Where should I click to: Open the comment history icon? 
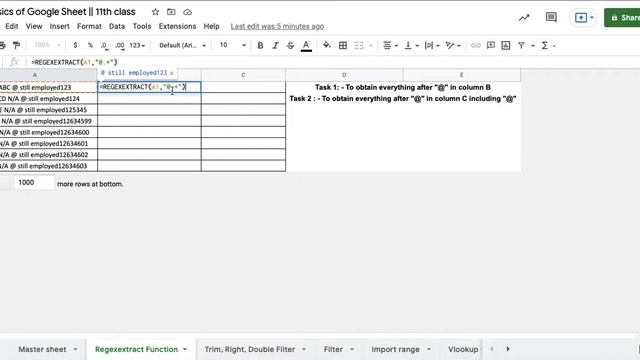(551, 17)
